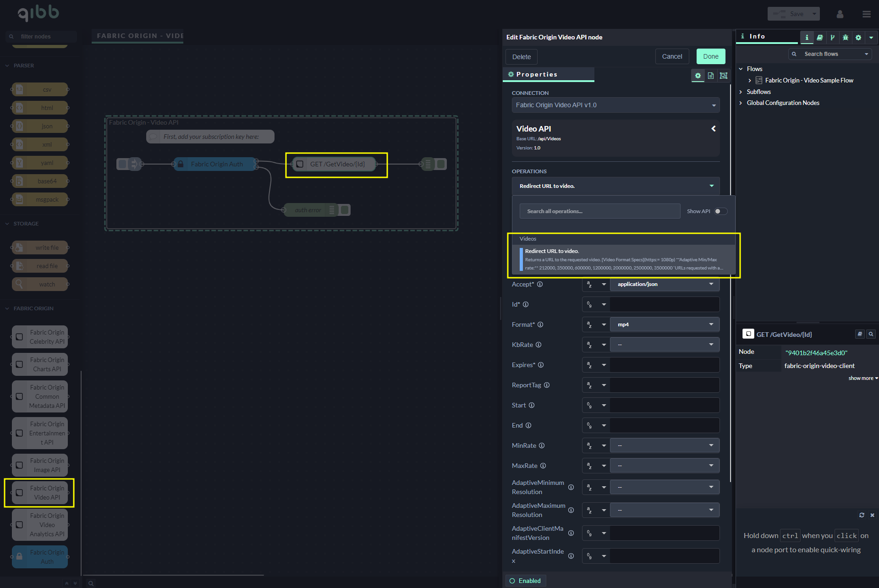Collapse the Operations dropdown Redirect URL to video
The height and width of the screenshot is (588, 879).
click(x=615, y=186)
